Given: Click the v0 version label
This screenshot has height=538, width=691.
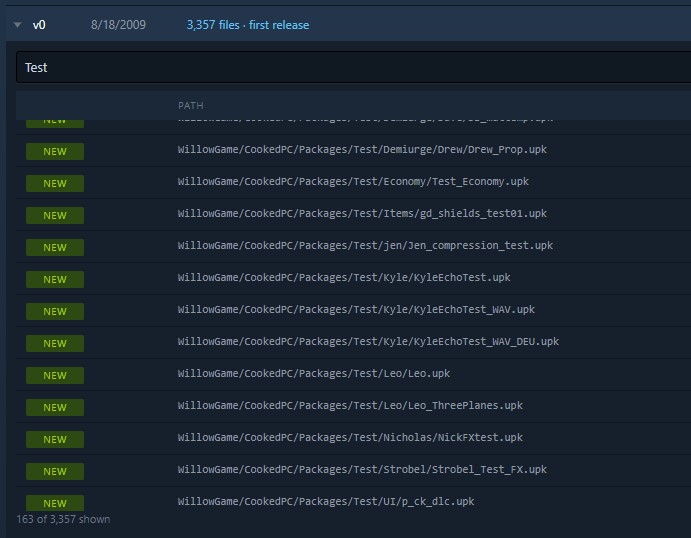Looking at the screenshot, I should coord(39,25).
